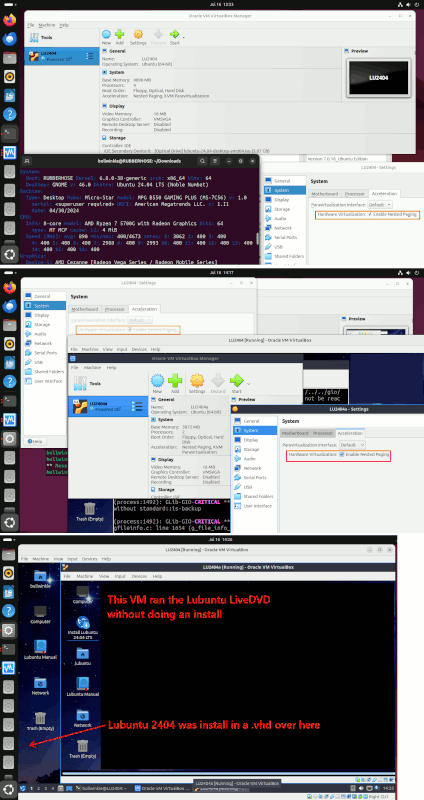Select Tools in Manager listing LU2404a
This screenshot has width=424, height=800.
pyautogui.click(x=108, y=383)
